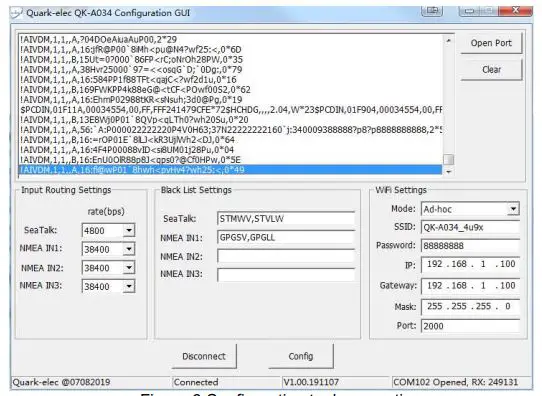Edit the SeaTalk black list field
Viewport: 542px width, 396px height.
pyautogui.click(x=286, y=219)
